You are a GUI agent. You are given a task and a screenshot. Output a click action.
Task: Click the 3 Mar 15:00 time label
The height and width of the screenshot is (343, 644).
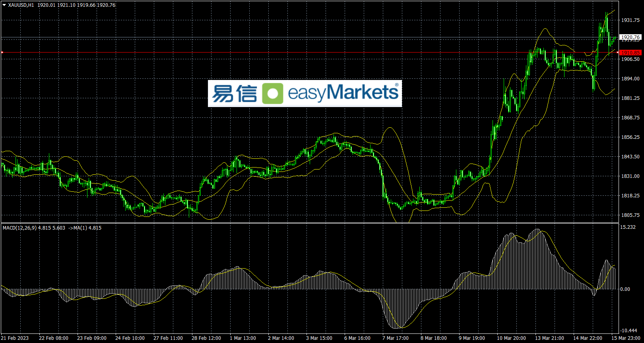(x=319, y=338)
